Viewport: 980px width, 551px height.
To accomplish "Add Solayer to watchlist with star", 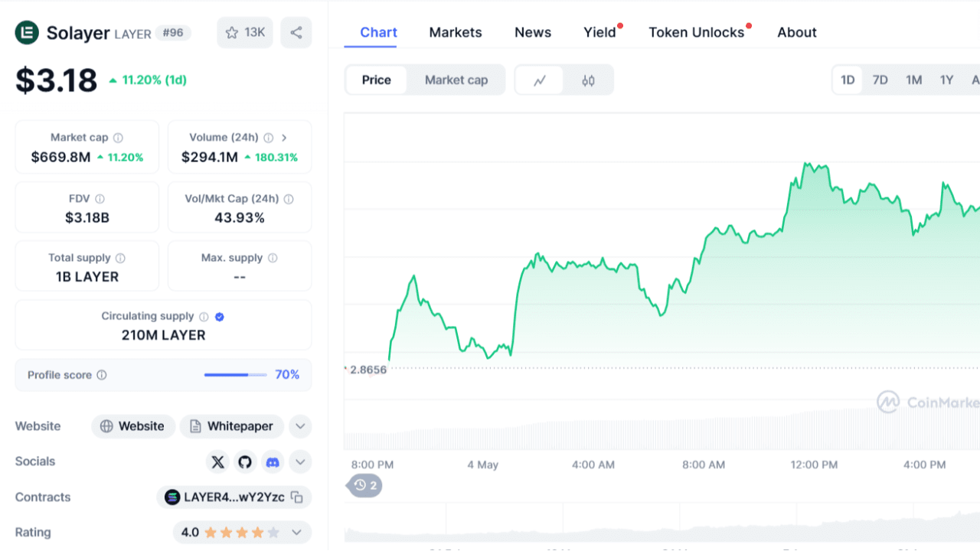I will pyautogui.click(x=245, y=33).
